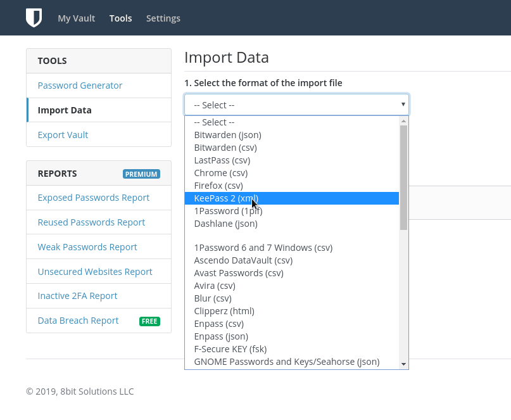
Task: Select Export Vault in the sidebar
Action: (x=63, y=135)
